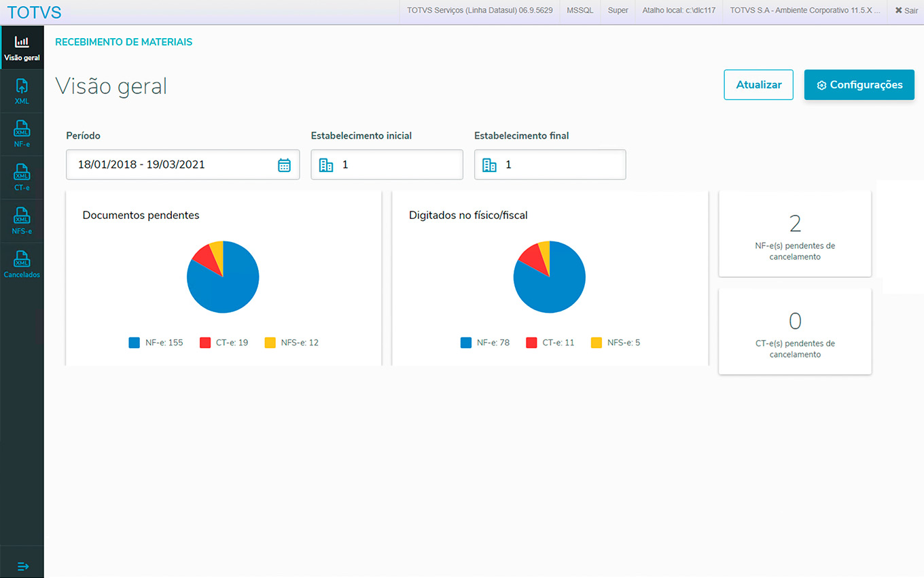Open Configurações settings button
The image size is (924, 578).
click(859, 85)
